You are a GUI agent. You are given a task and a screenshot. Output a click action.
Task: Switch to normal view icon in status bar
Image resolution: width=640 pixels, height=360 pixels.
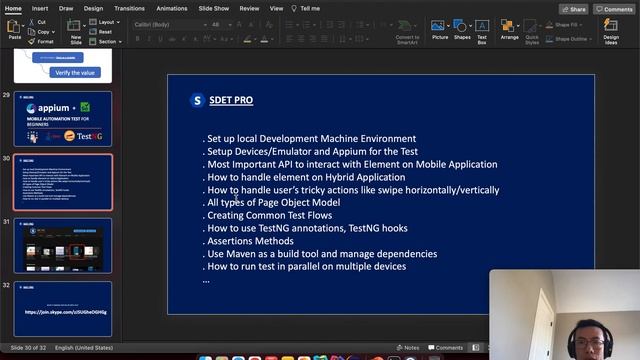pos(476,347)
